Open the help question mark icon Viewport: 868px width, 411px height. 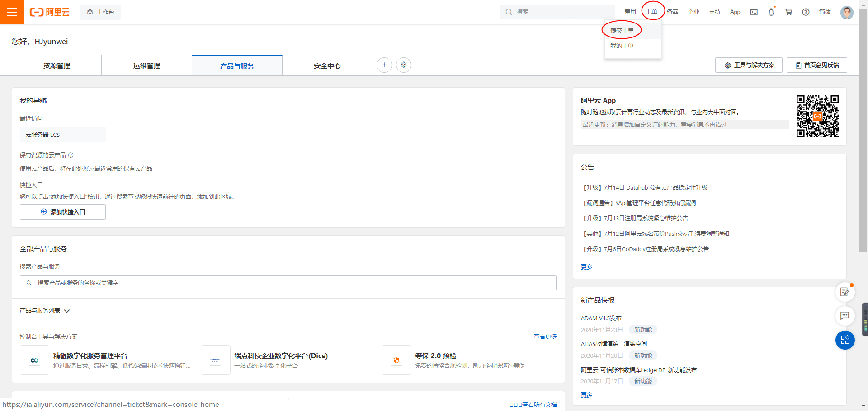click(x=806, y=12)
